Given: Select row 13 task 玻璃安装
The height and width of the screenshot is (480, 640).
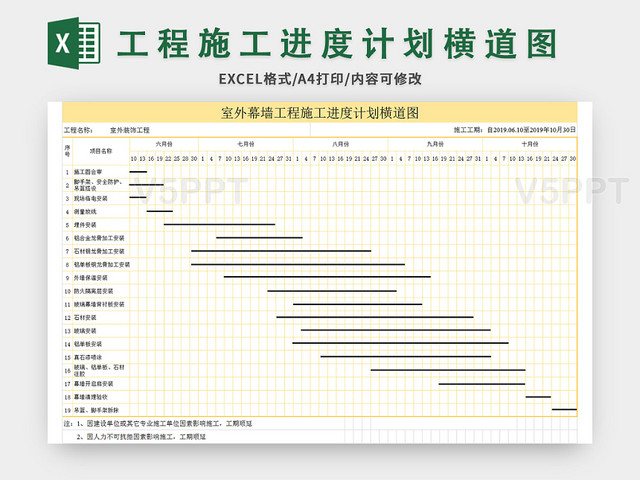Looking at the screenshot, I should coord(85,331).
